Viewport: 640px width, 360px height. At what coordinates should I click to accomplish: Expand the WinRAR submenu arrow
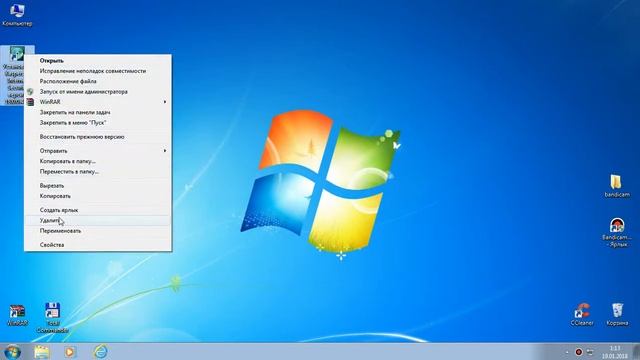pos(165,102)
